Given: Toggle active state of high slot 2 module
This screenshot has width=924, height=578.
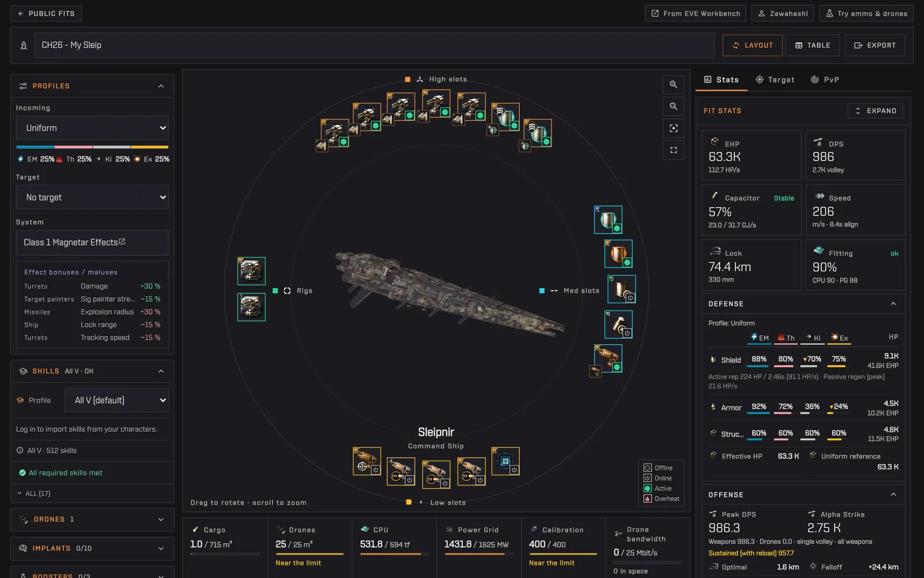Looking at the screenshot, I should (x=376, y=125).
